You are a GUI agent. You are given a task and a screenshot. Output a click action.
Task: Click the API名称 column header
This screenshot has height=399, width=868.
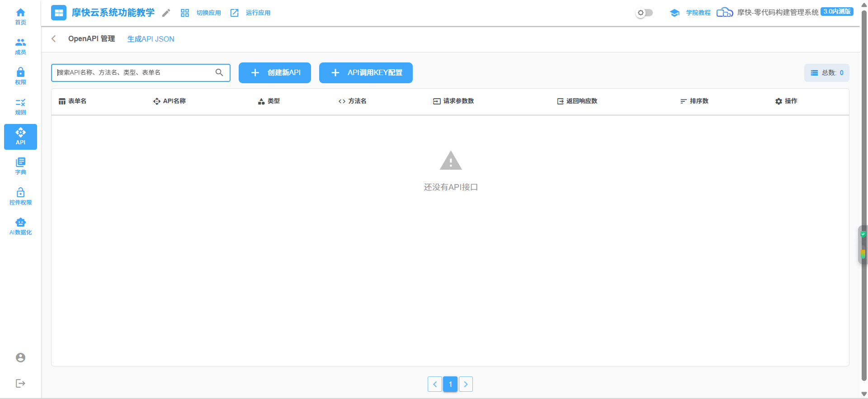tap(170, 101)
